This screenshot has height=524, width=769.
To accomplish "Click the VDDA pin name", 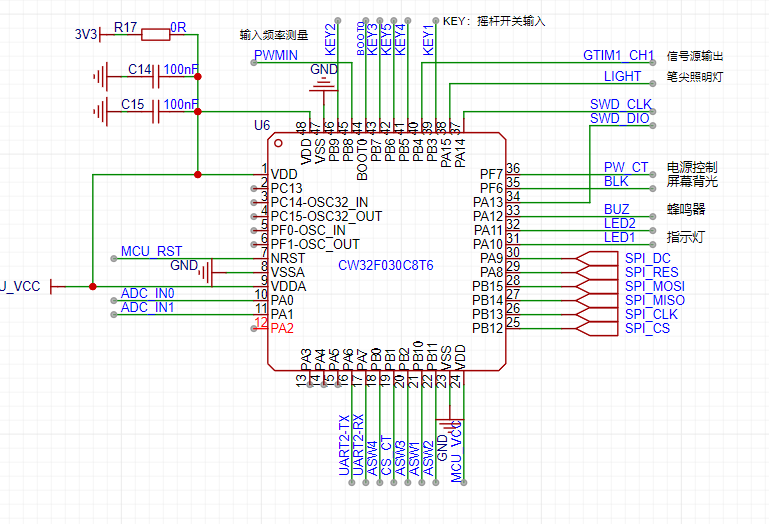I will (288, 287).
